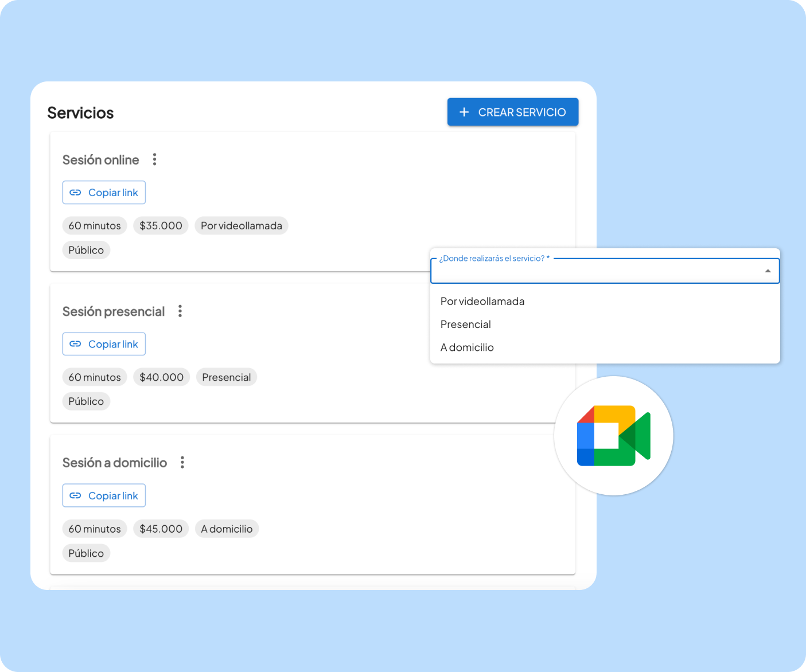
Task: Open the three-dot menu for Sesión presencial
Action: click(180, 311)
